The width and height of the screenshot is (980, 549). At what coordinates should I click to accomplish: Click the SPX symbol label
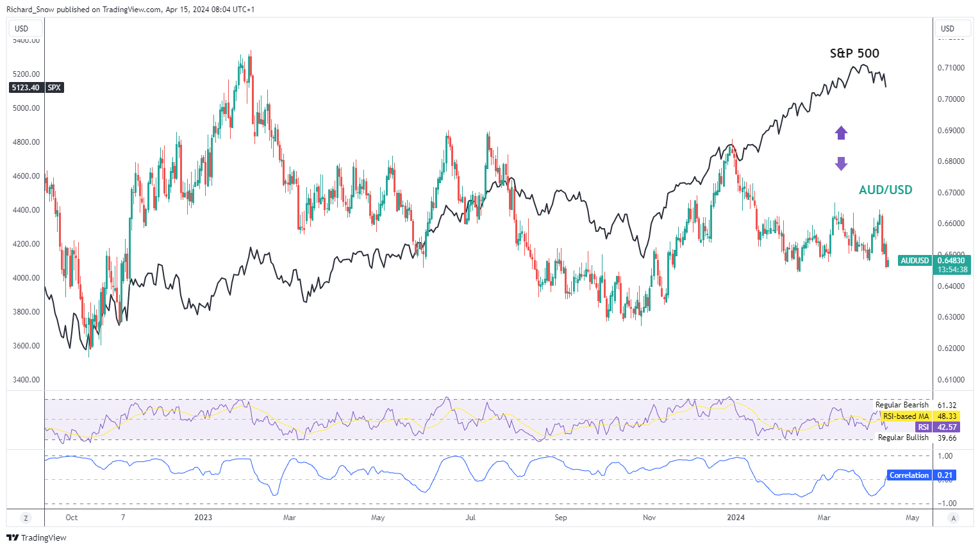click(54, 88)
